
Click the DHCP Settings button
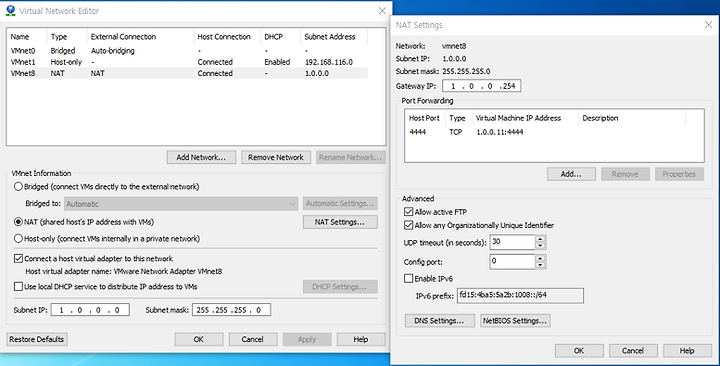pyautogui.click(x=340, y=287)
